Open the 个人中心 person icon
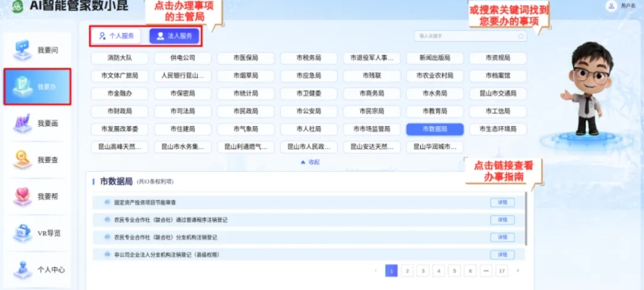The width and height of the screenshot is (644, 290). (23, 270)
